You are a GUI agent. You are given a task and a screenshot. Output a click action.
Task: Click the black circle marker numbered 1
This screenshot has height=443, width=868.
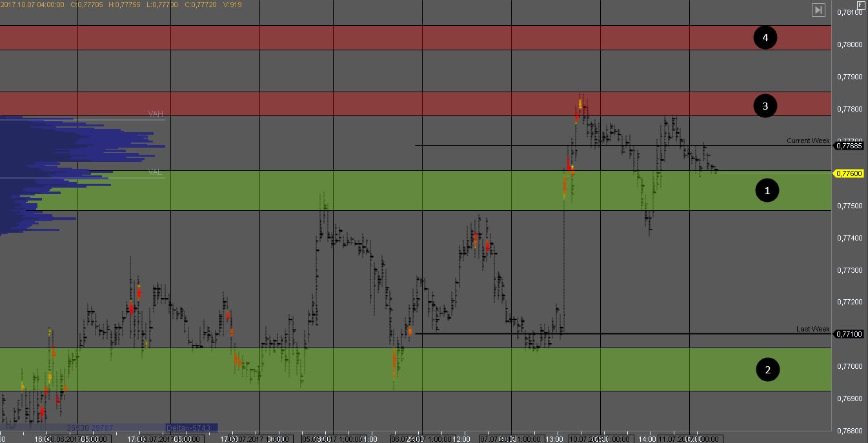(767, 191)
